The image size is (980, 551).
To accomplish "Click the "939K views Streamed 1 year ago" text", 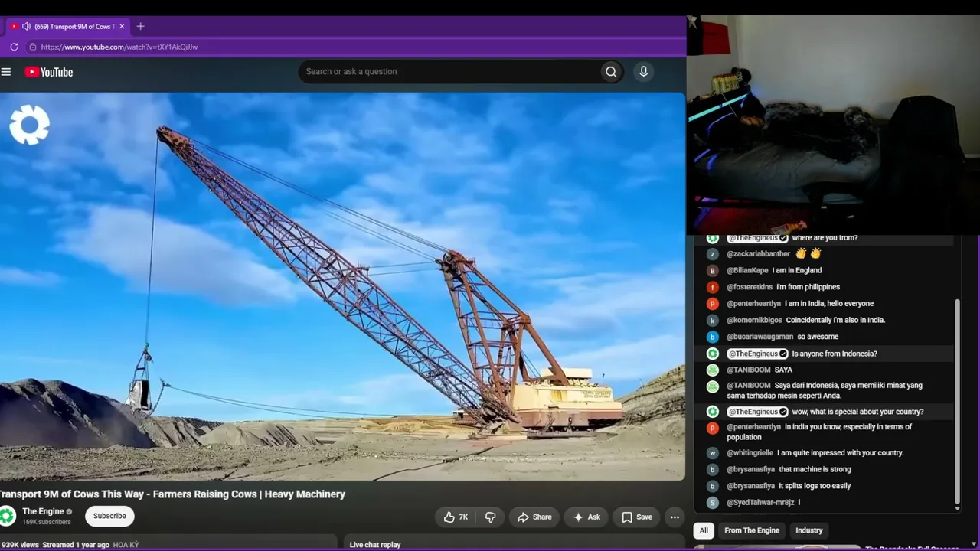I will [55, 545].
